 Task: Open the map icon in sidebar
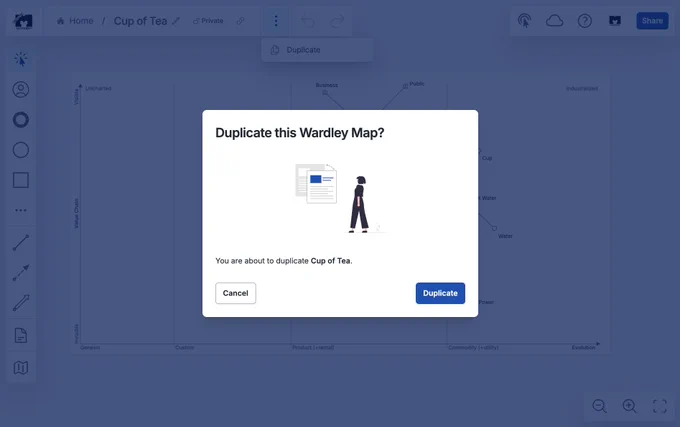tap(21, 368)
